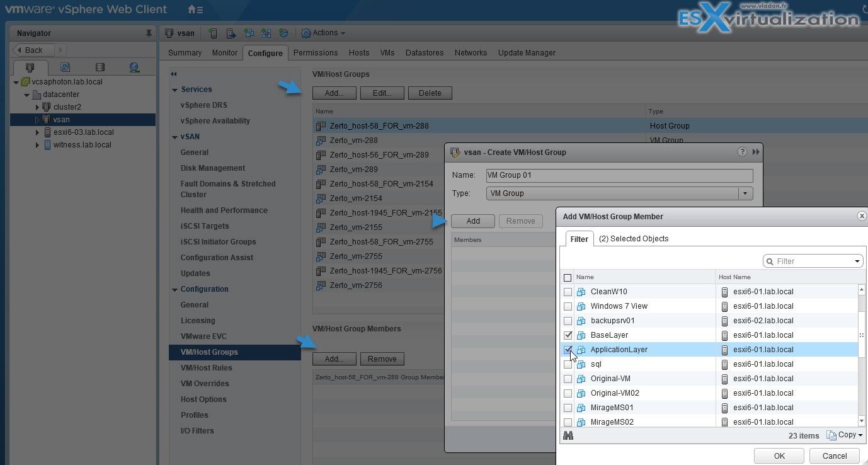Close the Add VM/Host Group Member dialog
The height and width of the screenshot is (465, 868).
[862, 216]
